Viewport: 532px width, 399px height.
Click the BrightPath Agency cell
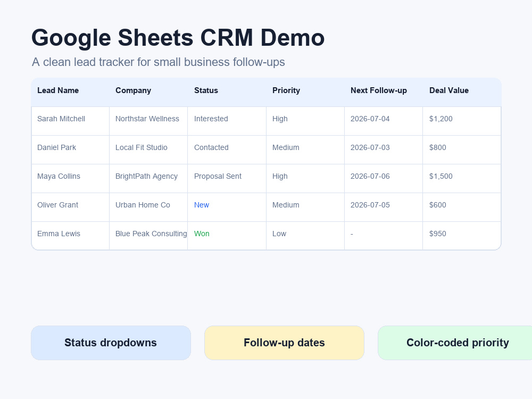click(x=148, y=178)
